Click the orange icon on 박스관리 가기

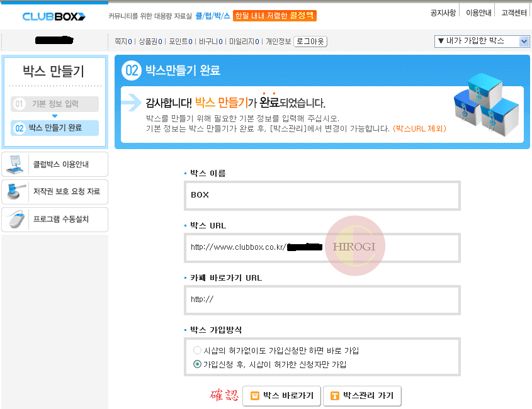(x=334, y=396)
